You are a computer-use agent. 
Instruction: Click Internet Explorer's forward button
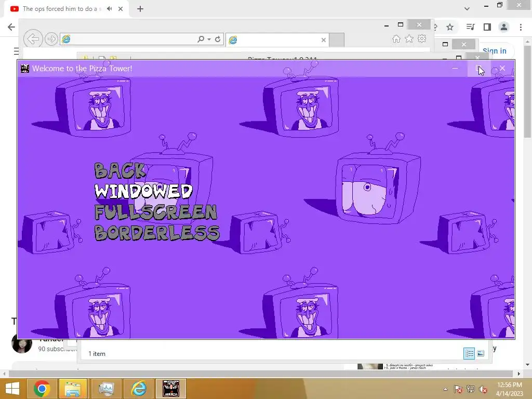click(x=51, y=39)
